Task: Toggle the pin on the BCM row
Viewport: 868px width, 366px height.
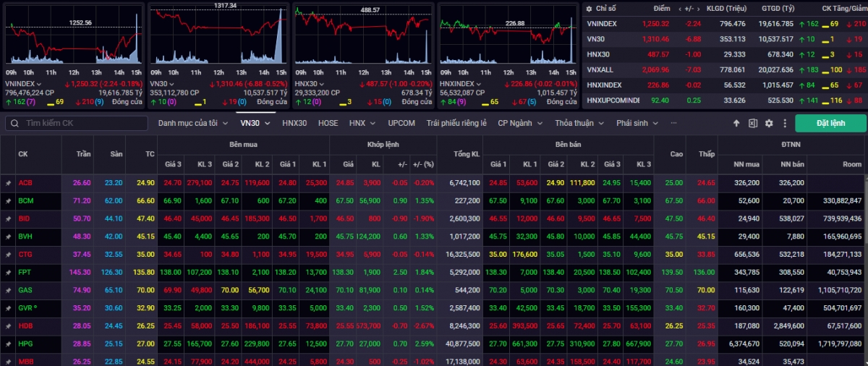Action: [8, 200]
